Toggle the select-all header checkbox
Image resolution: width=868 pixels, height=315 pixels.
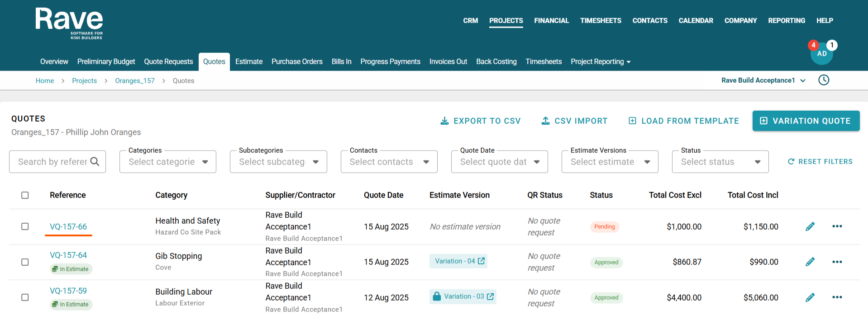25,195
